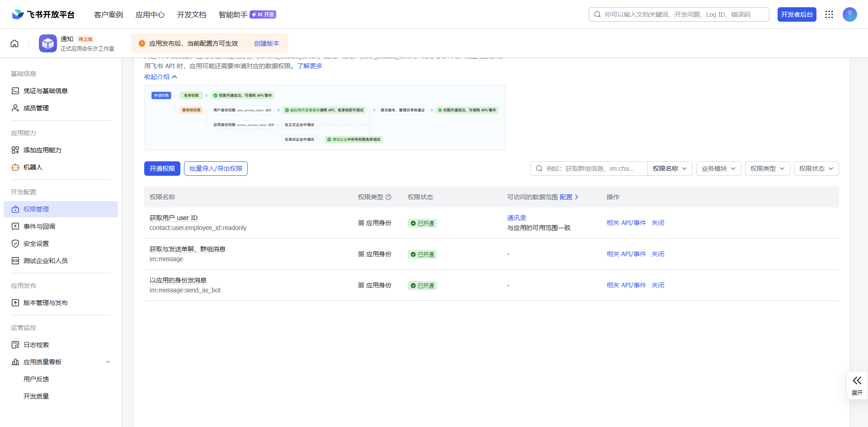Viewport: 868px width, 427px height.
Task: Click the help icon beside 权限类型 header
Action: 388,197
